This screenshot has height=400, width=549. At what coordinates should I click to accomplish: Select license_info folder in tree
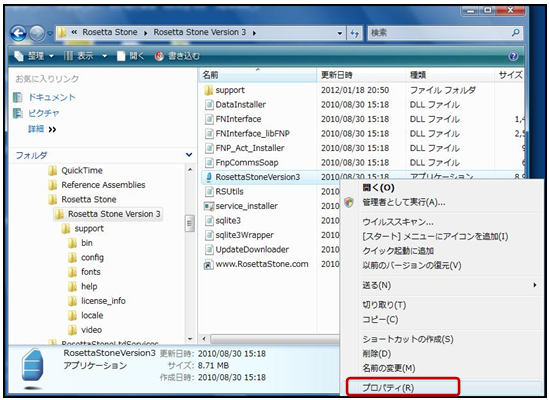[103, 301]
